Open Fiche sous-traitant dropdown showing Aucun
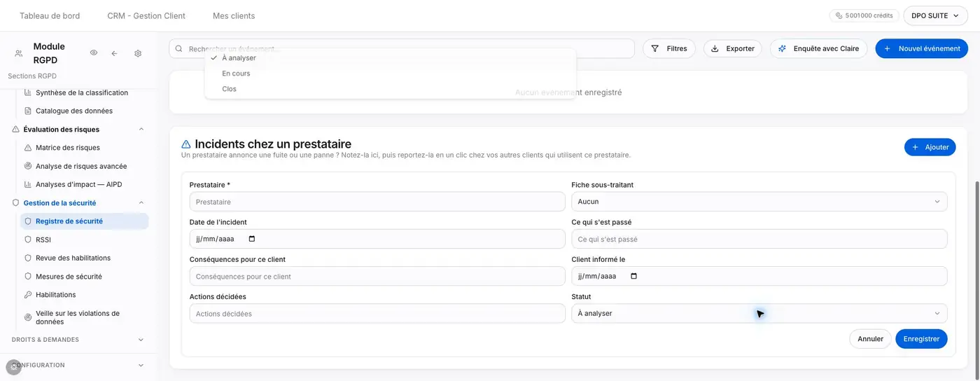980x381 pixels. pyautogui.click(x=759, y=202)
